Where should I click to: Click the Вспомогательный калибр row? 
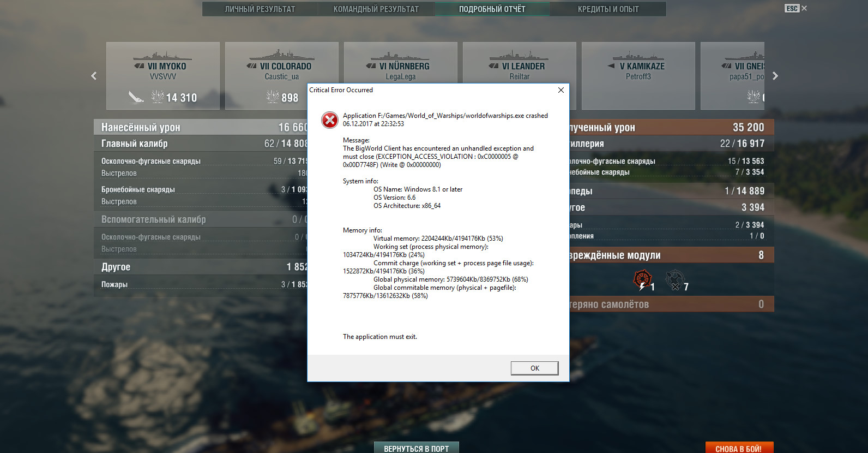pos(201,219)
